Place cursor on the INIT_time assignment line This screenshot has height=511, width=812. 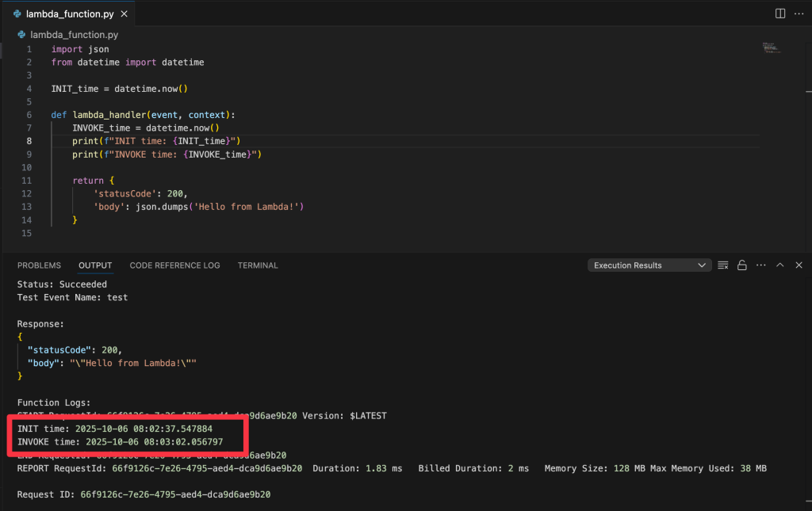[119, 89]
